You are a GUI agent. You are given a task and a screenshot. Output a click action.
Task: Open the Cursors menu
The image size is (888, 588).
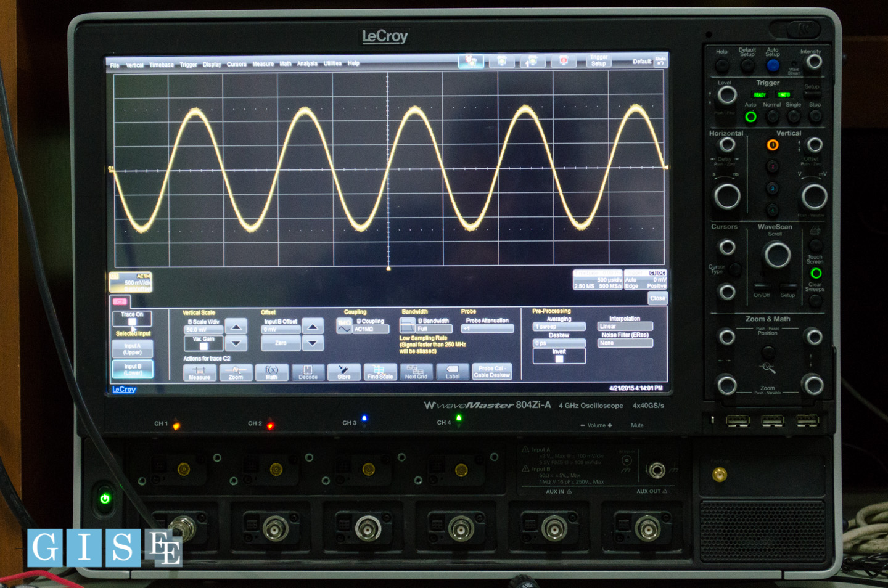click(236, 64)
